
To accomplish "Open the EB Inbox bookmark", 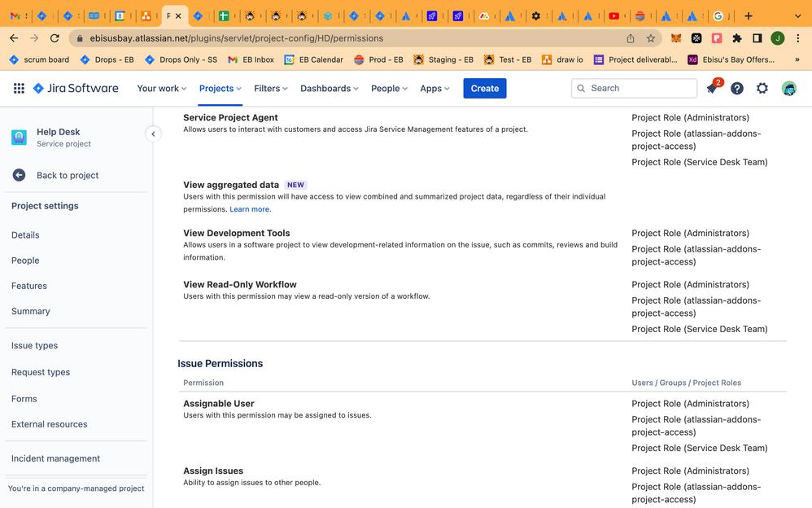I will (x=251, y=59).
